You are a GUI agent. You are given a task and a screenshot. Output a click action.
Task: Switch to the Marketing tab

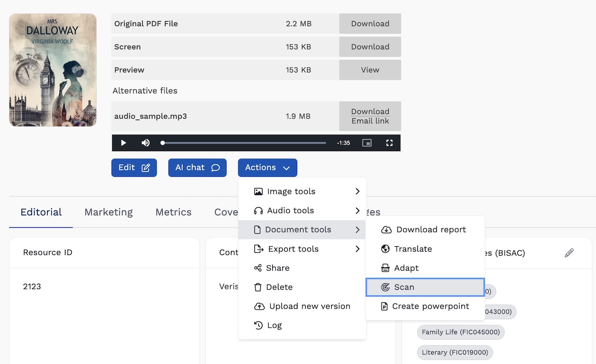click(x=108, y=212)
